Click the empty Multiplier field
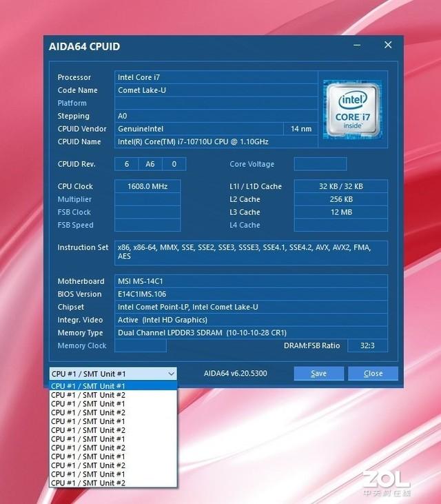Screen dimensions: 441x504 click(147, 199)
